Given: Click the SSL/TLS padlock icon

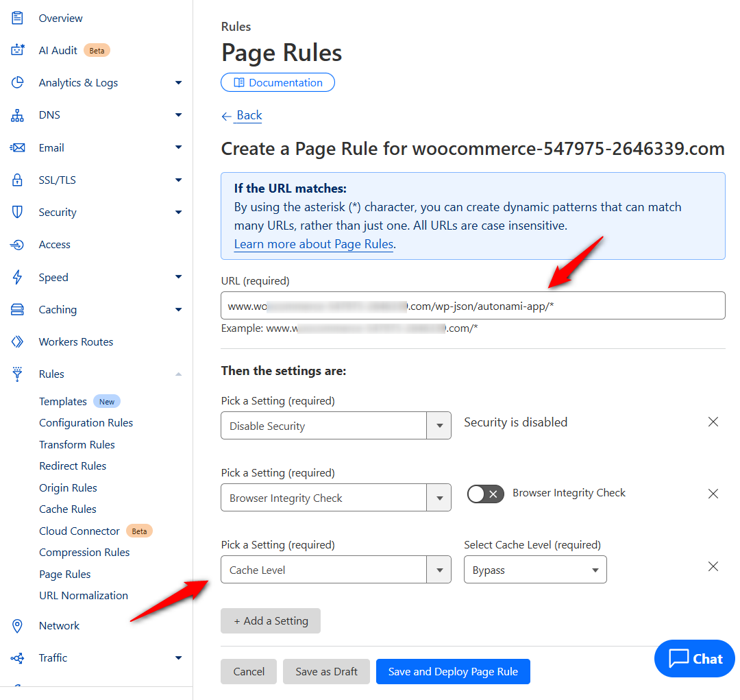Looking at the screenshot, I should click(17, 180).
